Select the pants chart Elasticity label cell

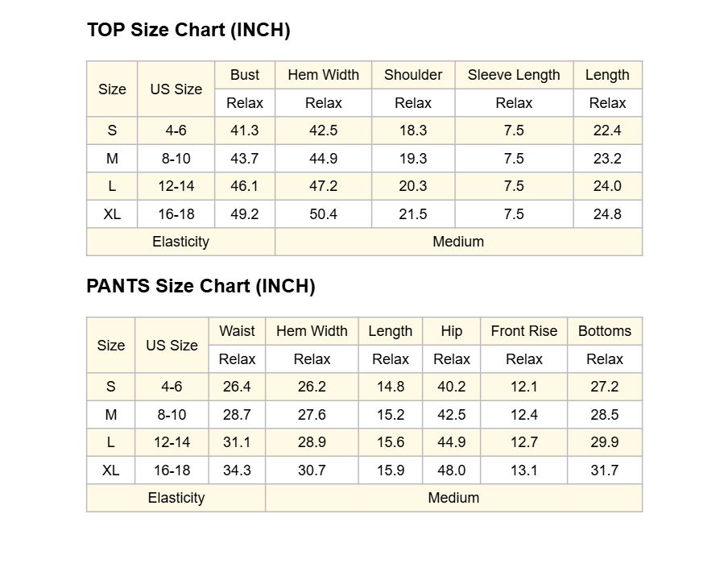176,498
